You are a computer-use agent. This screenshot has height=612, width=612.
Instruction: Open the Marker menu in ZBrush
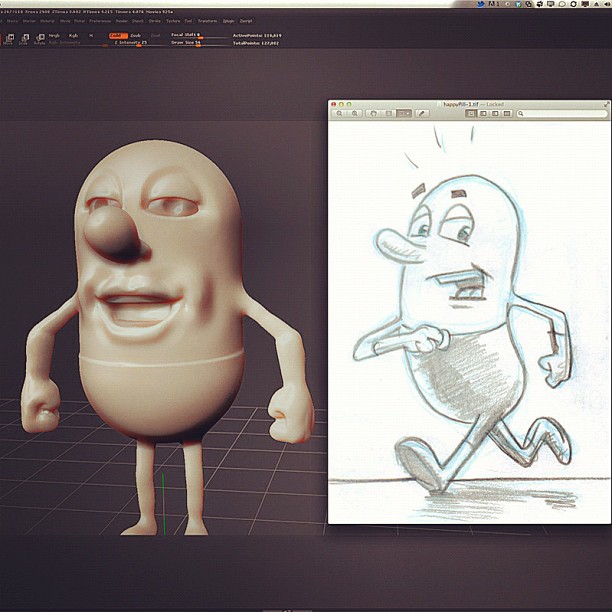(29, 21)
